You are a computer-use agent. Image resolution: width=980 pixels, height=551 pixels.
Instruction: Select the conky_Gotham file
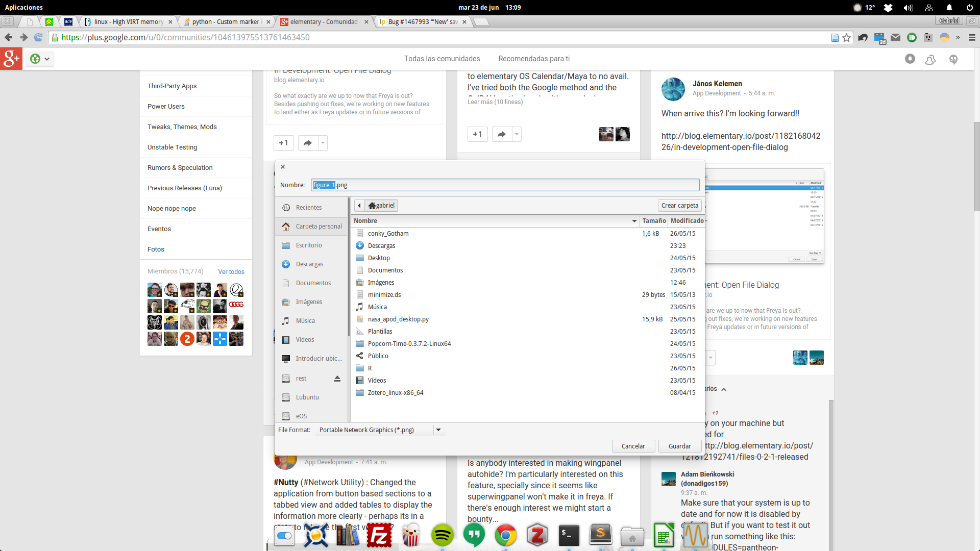(528, 234)
